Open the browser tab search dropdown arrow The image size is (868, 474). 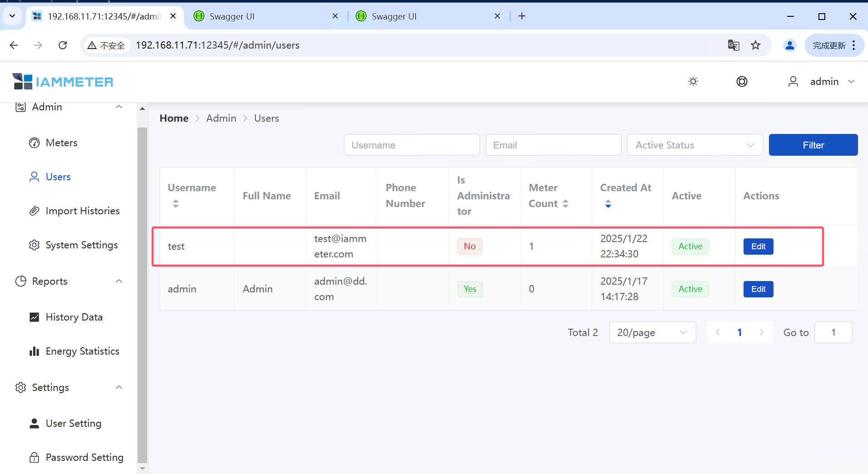click(x=12, y=16)
